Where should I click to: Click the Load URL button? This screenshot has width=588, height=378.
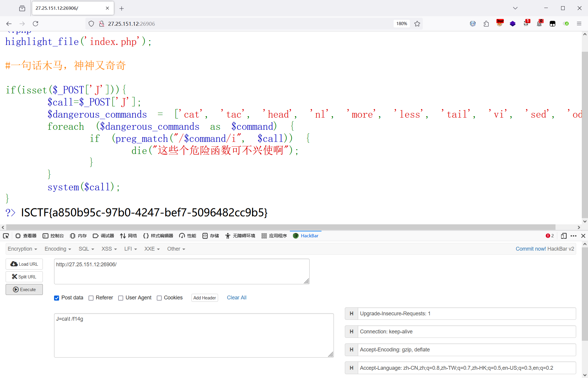coord(24,264)
